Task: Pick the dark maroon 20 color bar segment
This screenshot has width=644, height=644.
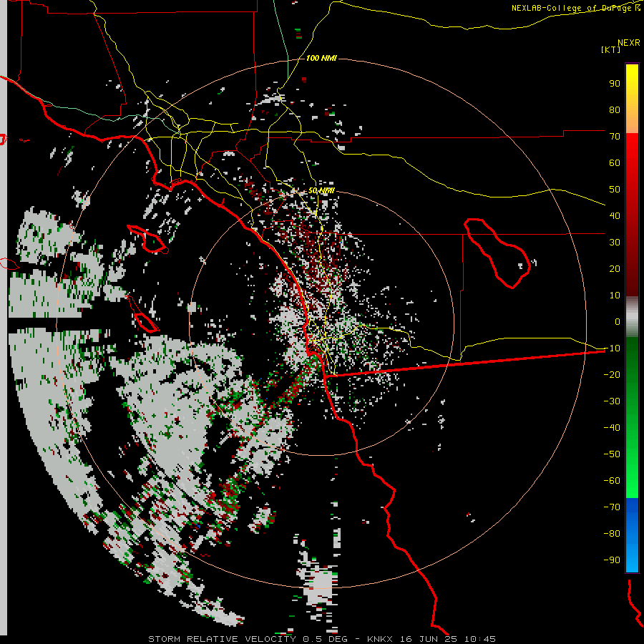Action: click(x=632, y=269)
